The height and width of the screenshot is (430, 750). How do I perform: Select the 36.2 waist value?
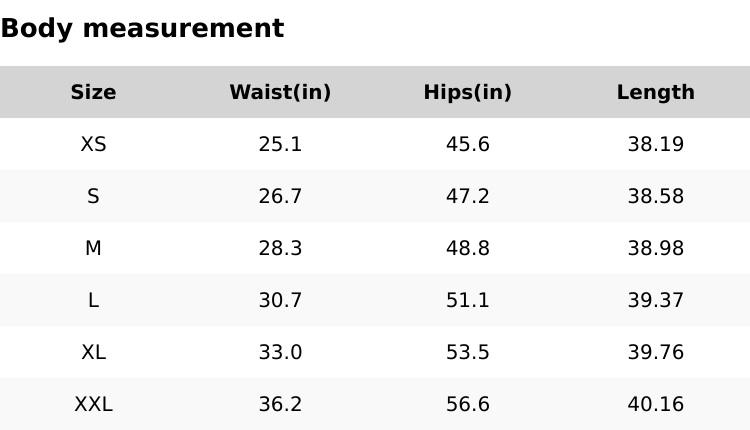click(280, 405)
